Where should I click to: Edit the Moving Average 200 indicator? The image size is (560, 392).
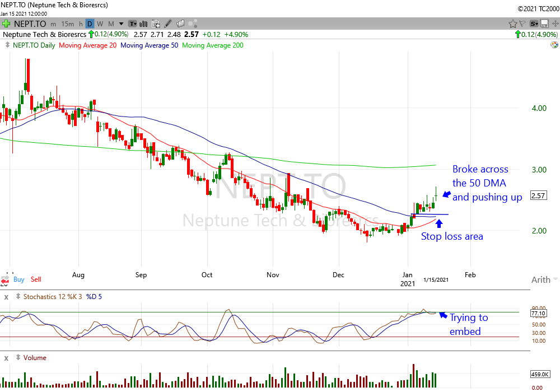point(213,45)
